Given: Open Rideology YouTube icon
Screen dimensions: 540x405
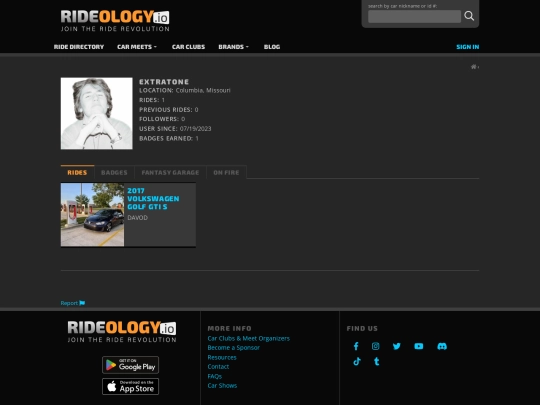Looking at the screenshot, I should pyautogui.click(x=419, y=346).
